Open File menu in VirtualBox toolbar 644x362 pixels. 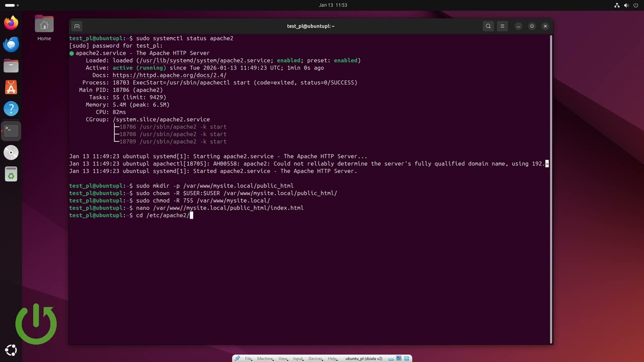pos(249,358)
